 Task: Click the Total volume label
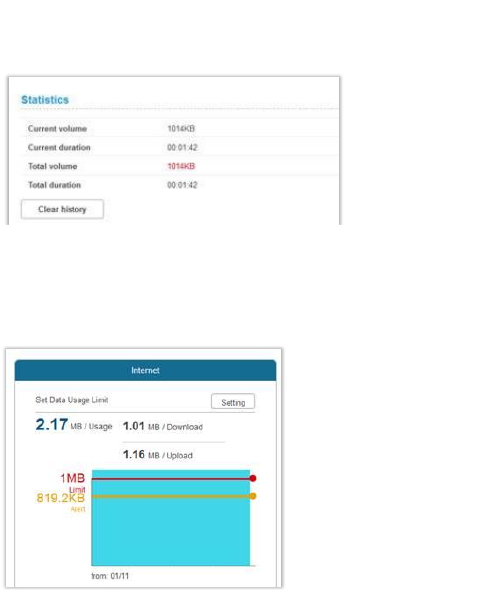click(53, 166)
